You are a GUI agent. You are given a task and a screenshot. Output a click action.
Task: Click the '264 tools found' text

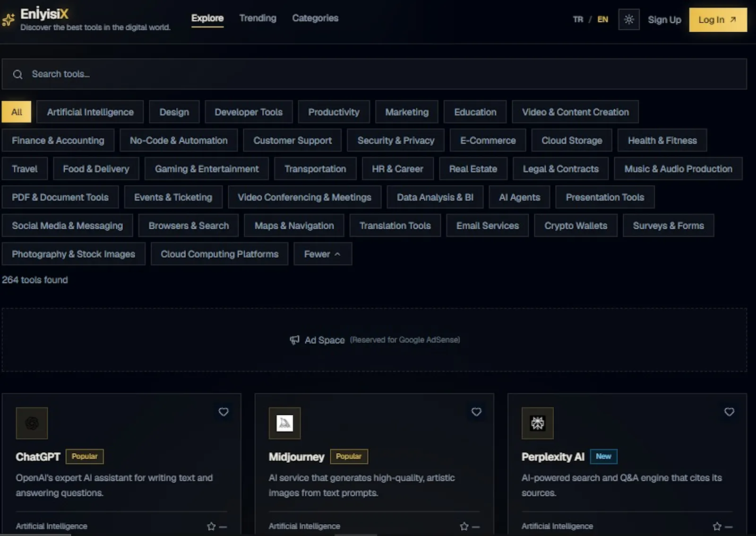click(35, 280)
